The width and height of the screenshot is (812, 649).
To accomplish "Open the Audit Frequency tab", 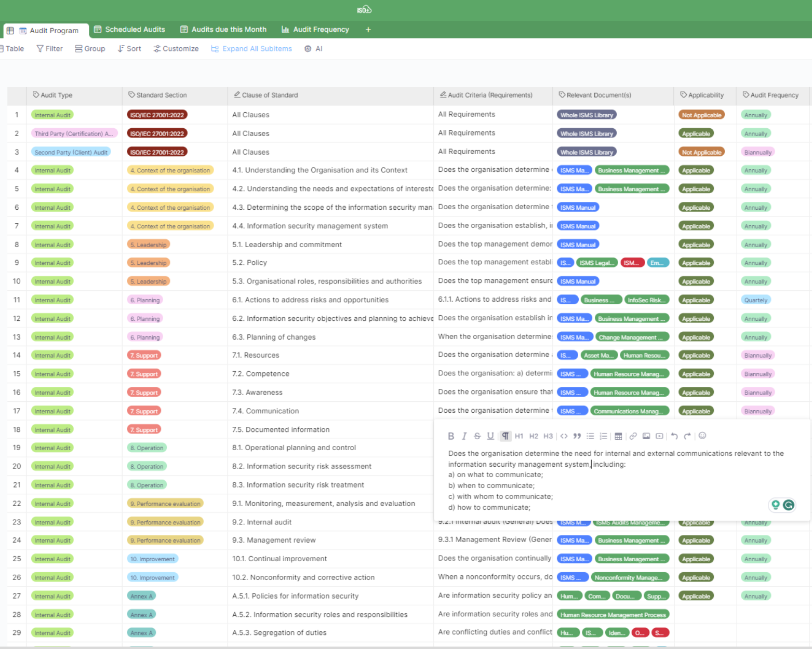I will click(x=315, y=30).
